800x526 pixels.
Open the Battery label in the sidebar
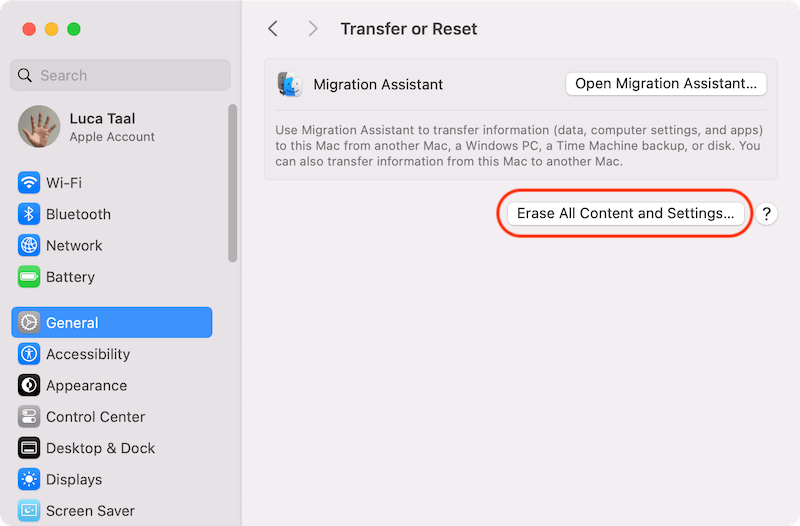70,277
